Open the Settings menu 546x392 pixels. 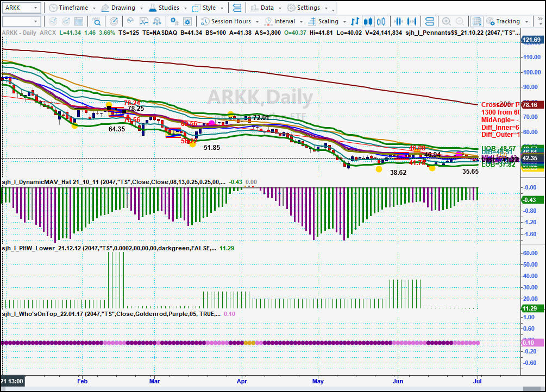pyautogui.click(x=308, y=8)
